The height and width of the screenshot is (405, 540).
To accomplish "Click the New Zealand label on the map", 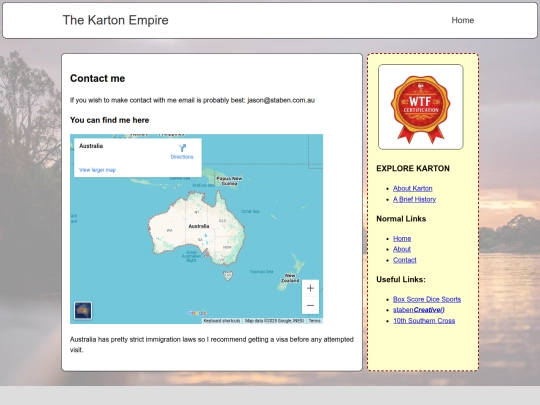I will coord(290,278).
